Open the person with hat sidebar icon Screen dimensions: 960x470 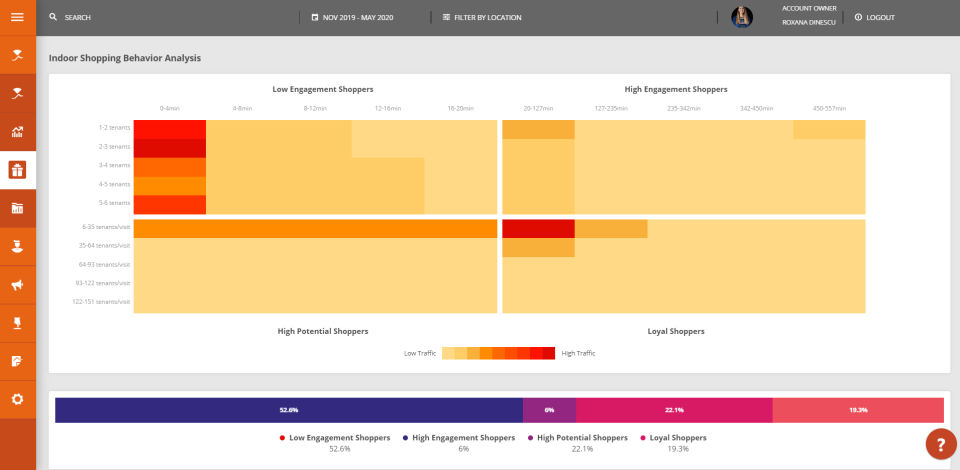pos(17,247)
